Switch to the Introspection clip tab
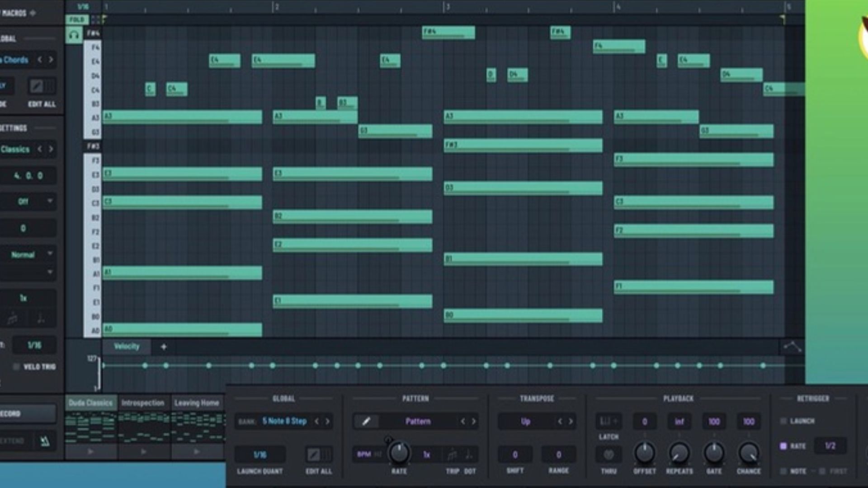Image resolution: width=868 pixels, height=488 pixels. pyautogui.click(x=143, y=403)
